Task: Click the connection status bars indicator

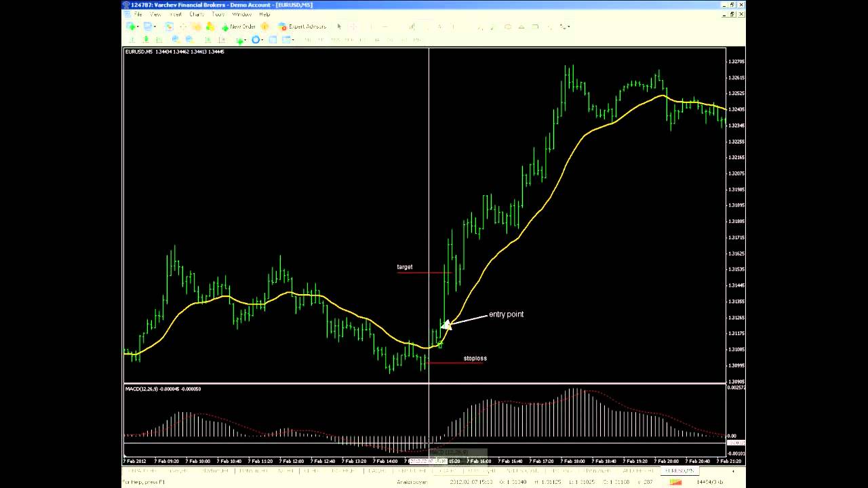Action: [x=675, y=482]
